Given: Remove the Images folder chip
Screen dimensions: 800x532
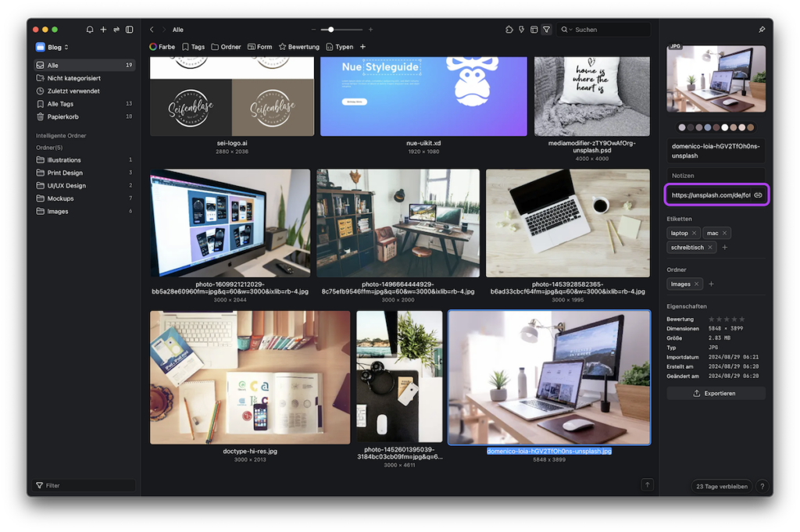Looking at the screenshot, I should (696, 284).
